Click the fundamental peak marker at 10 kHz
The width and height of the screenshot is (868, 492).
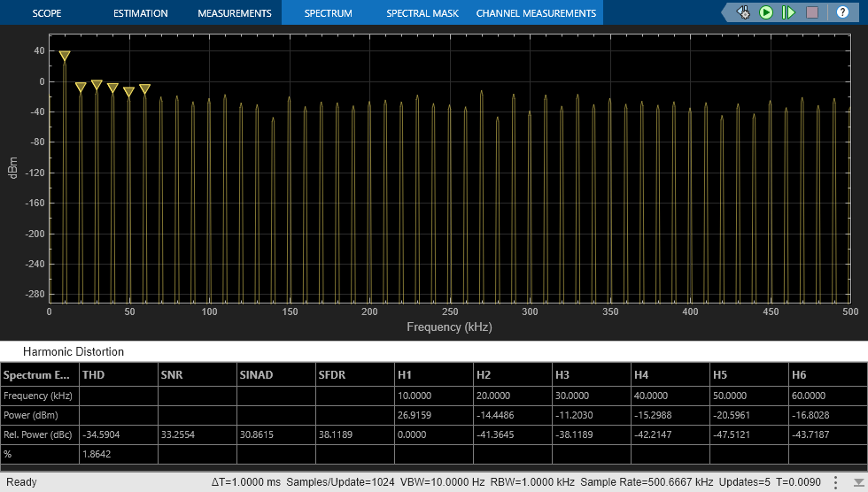coord(65,56)
